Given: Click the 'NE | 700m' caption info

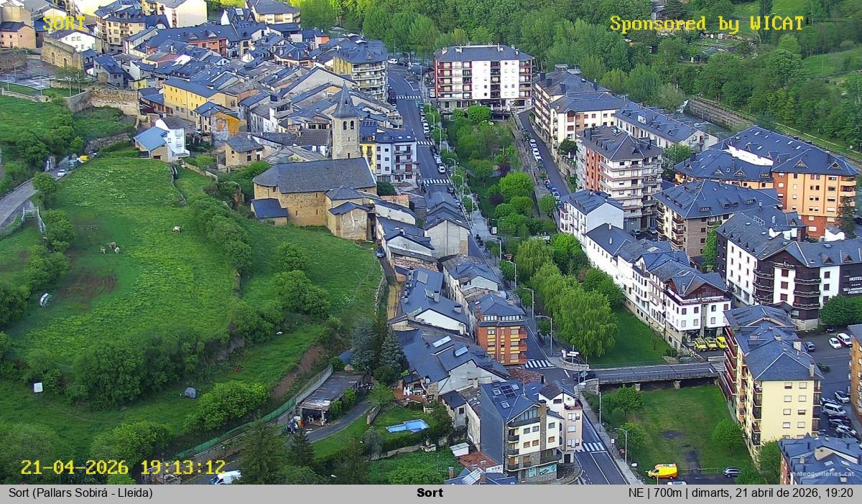Looking at the screenshot, I should click(x=657, y=493).
